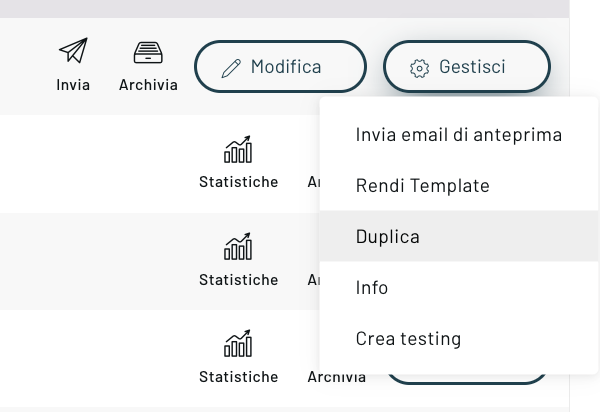Click the gear icon inside Gestisci
Viewport: 600px width, 412px height.
[420, 68]
